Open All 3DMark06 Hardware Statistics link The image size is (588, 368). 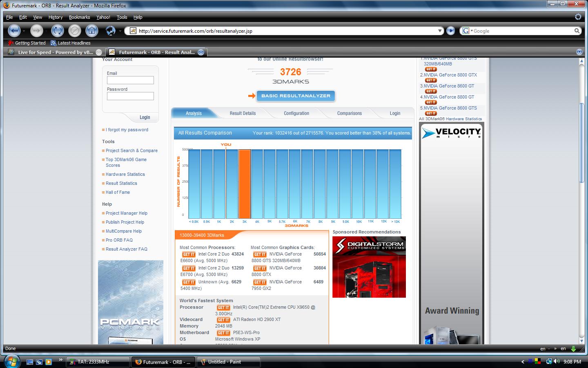tap(450, 119)
